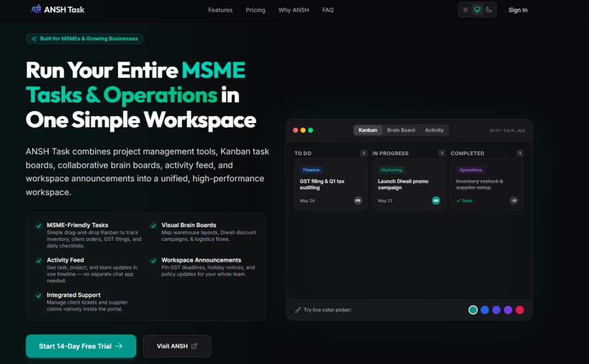Select the Kanban tab in preview

367,130
